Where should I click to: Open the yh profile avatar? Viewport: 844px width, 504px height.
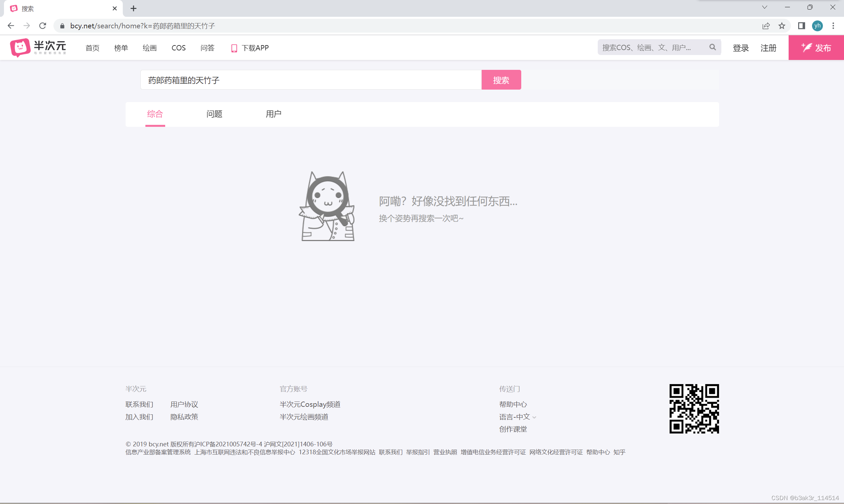click(x=817, y=26)
